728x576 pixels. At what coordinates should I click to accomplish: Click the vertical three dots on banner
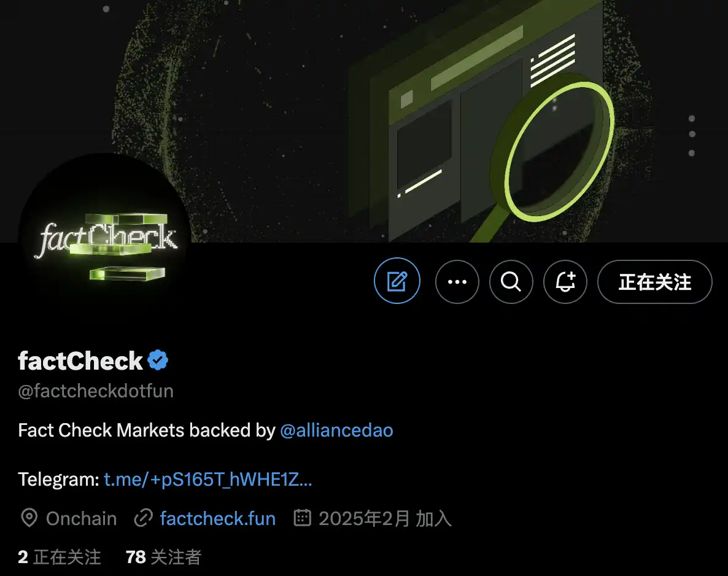[691, 136]
